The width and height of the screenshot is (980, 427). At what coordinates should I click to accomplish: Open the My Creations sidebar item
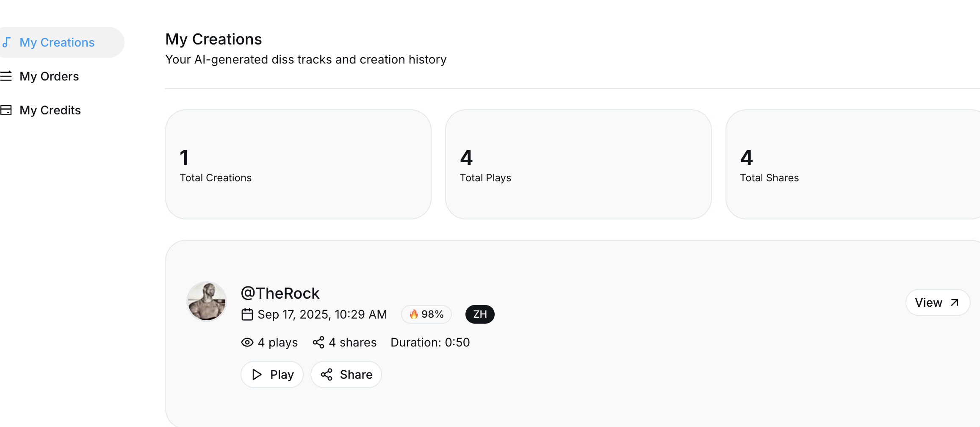pyautogui.click(x=61, y=42)
